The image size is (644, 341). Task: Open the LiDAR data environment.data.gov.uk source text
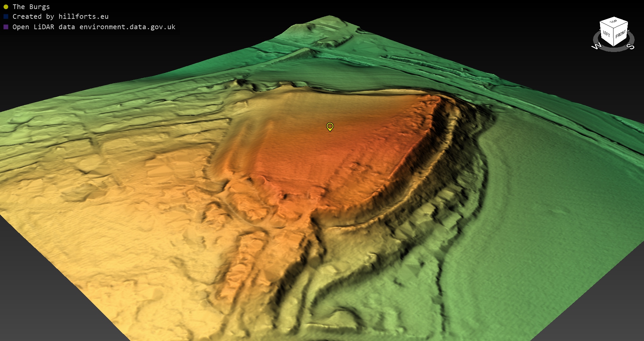click(x=94, y=27)
